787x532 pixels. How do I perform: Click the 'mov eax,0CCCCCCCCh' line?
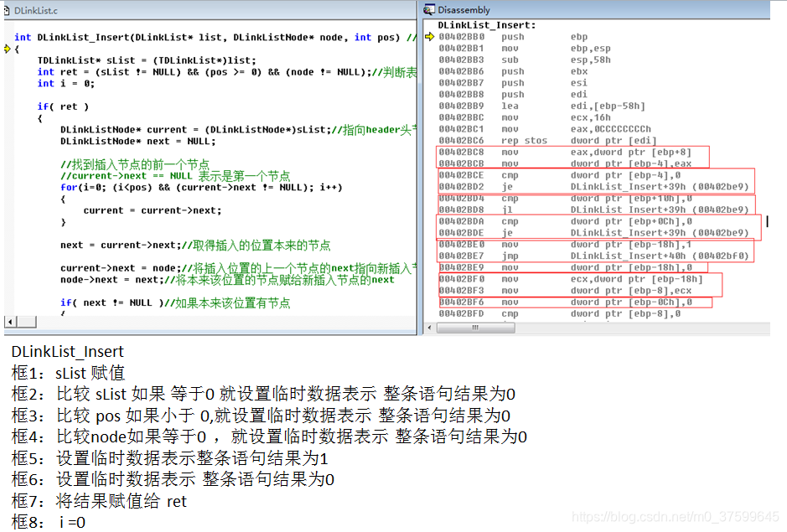click(545, 129)
